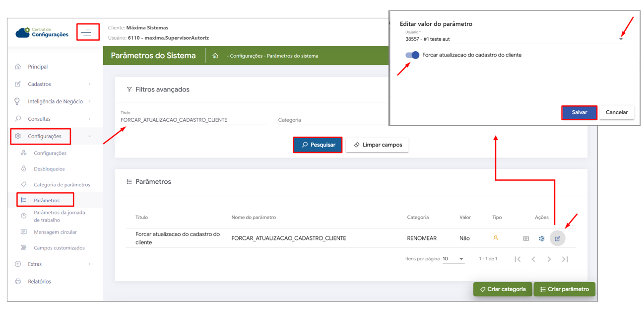Click the lightbulb icon for Inteligência
The image size is (644, 311).
pyautogui.click(x=17, y=101)
